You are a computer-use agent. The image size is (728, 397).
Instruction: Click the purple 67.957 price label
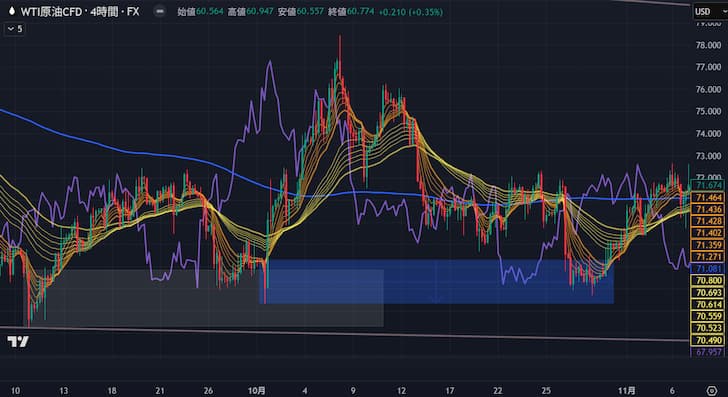tap(708, 352)
